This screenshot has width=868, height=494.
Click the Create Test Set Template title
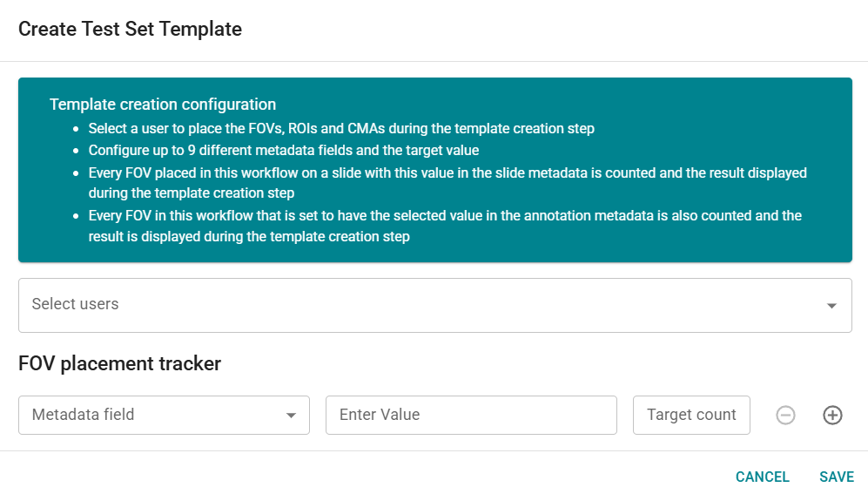[x=130, y=29]
